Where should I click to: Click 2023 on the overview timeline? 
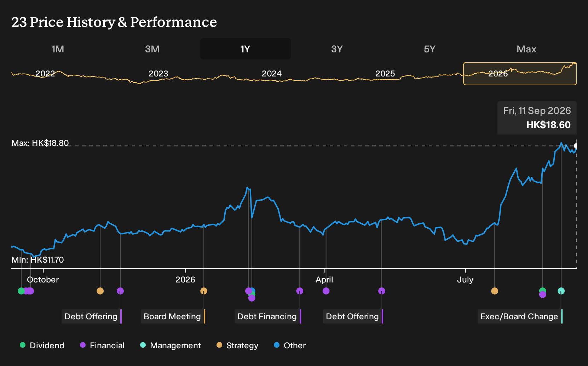158,74
